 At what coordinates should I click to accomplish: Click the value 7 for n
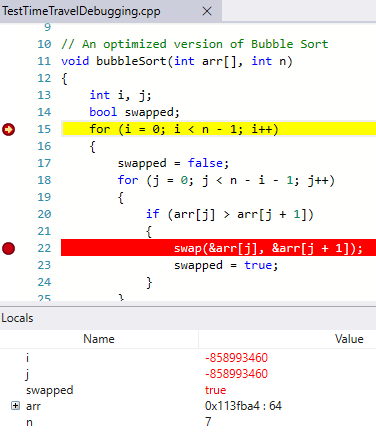pos(208,422)
